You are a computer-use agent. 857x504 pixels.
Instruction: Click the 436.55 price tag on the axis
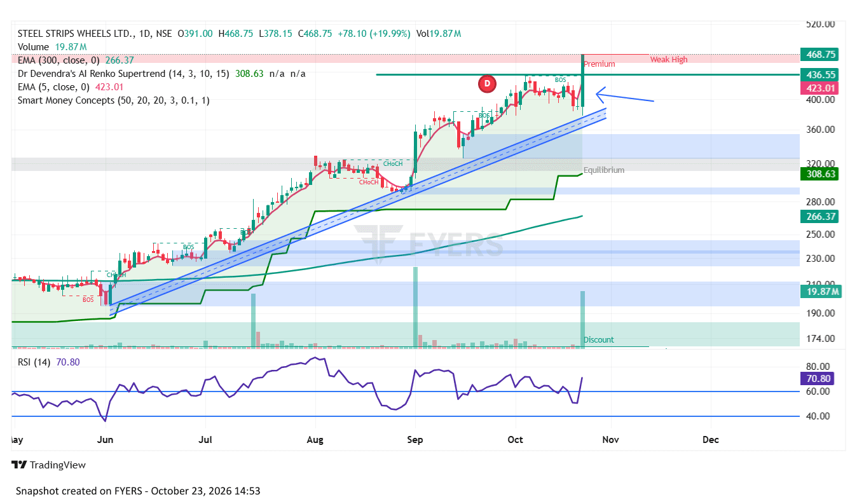821,74
